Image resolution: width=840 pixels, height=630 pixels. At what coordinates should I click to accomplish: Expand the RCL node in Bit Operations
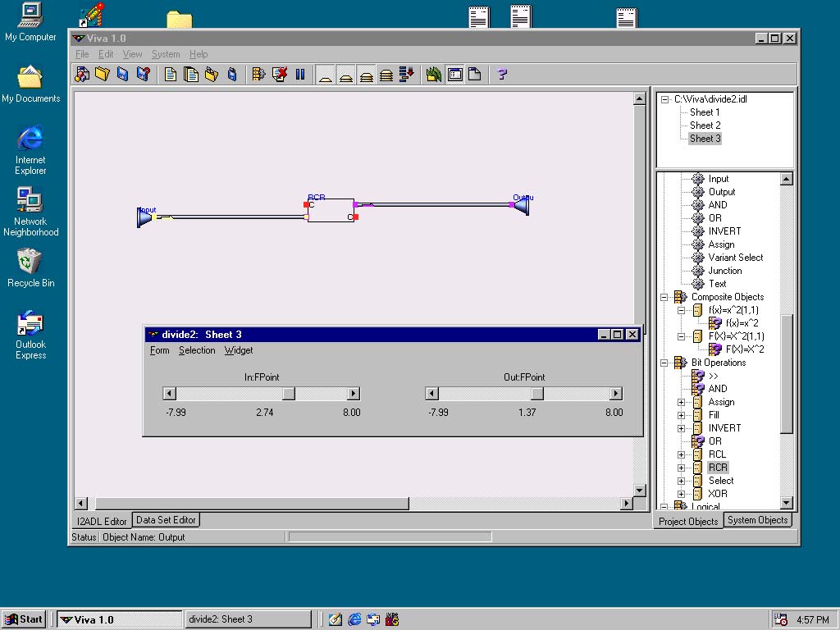tap(681, 454)
